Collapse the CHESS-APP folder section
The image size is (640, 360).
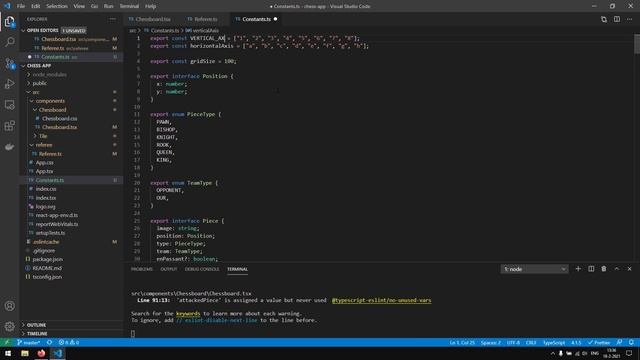pos(23,66)
